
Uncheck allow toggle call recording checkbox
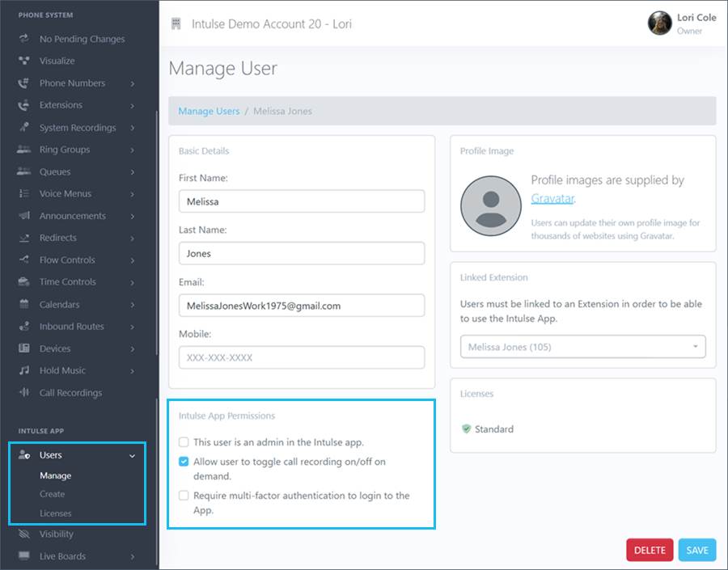(x=184, y=462)
